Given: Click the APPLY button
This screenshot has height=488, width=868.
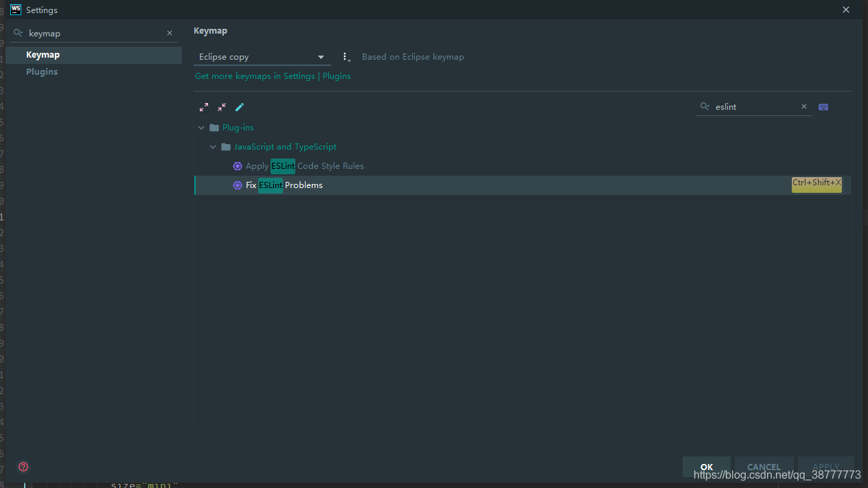Looking at the screenshot, I should [825, 467].
